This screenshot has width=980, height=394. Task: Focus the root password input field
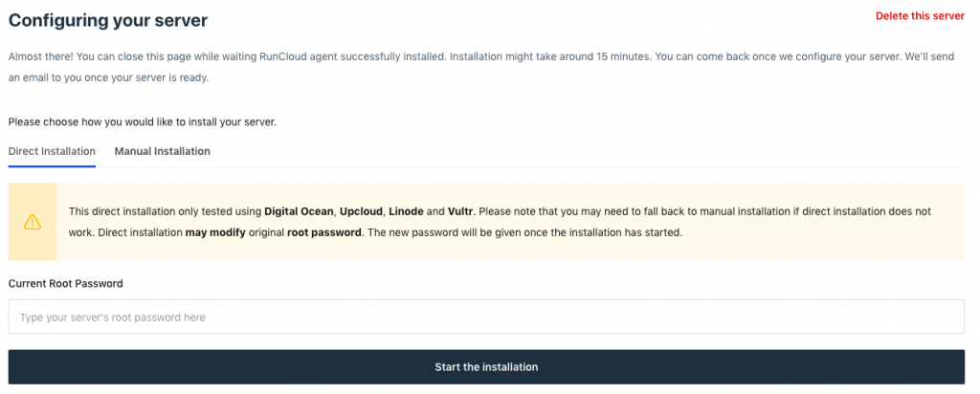(486, 317)
